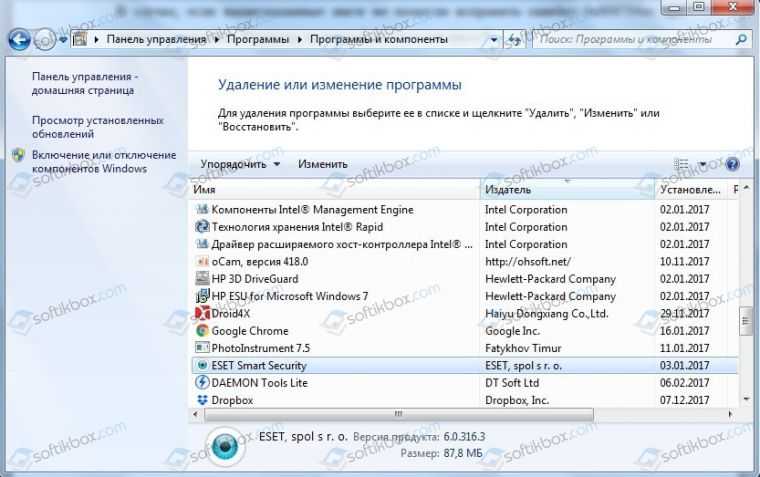Click the PhotoInstrument 7.5 icon
The height and width of the screenshot is (477, 760).
[202, 348]
